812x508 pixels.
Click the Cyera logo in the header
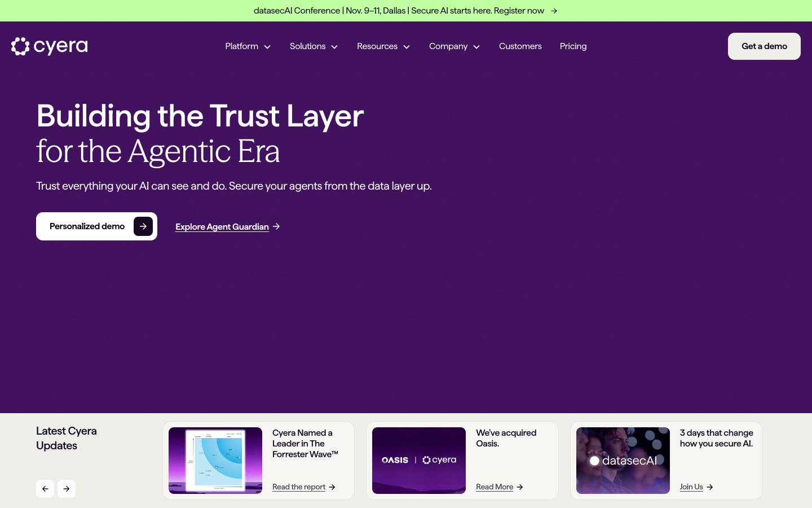(x=50, y=46)
